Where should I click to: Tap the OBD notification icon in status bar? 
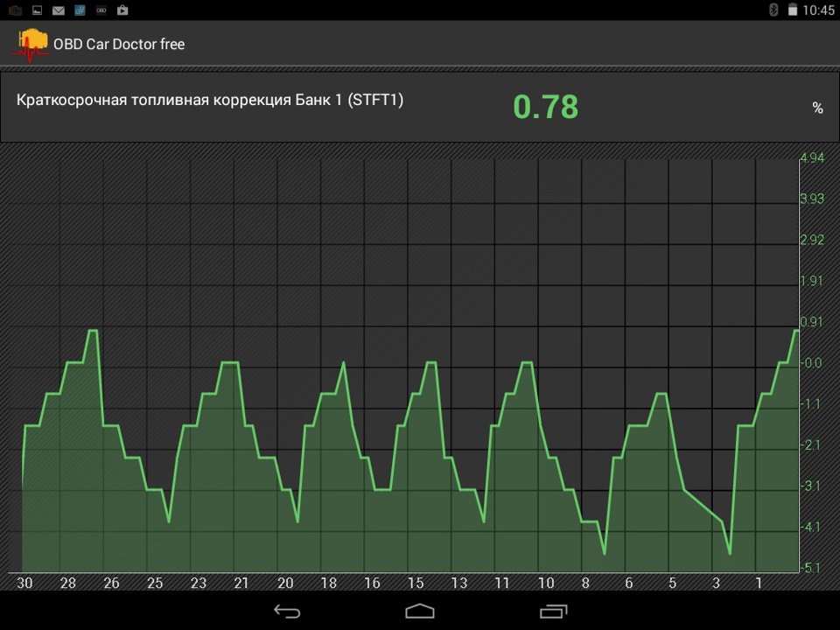pos(101,10)
